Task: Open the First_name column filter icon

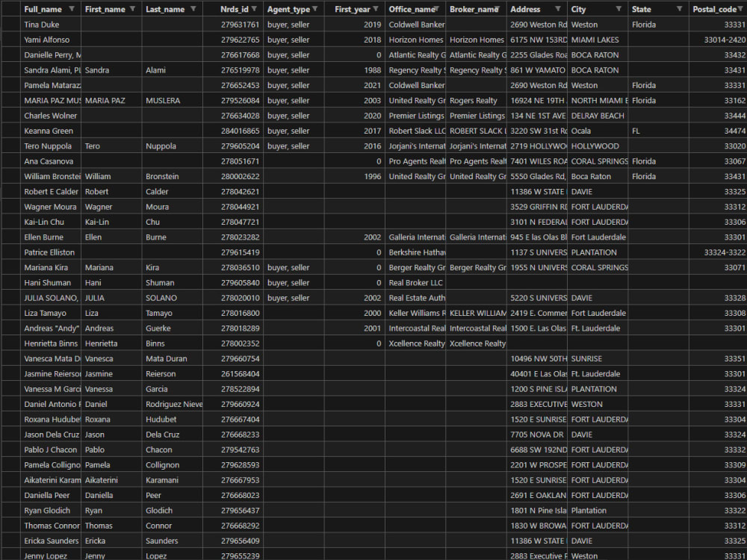Action: [x=132, y=9]
